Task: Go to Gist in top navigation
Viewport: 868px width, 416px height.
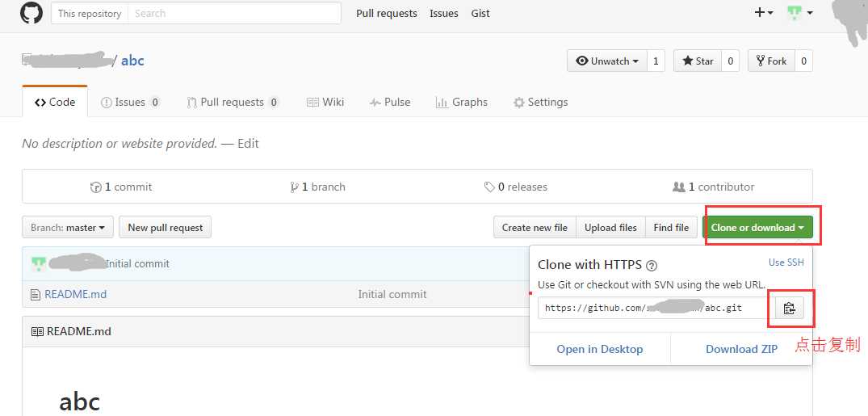Action: (480, 13)
